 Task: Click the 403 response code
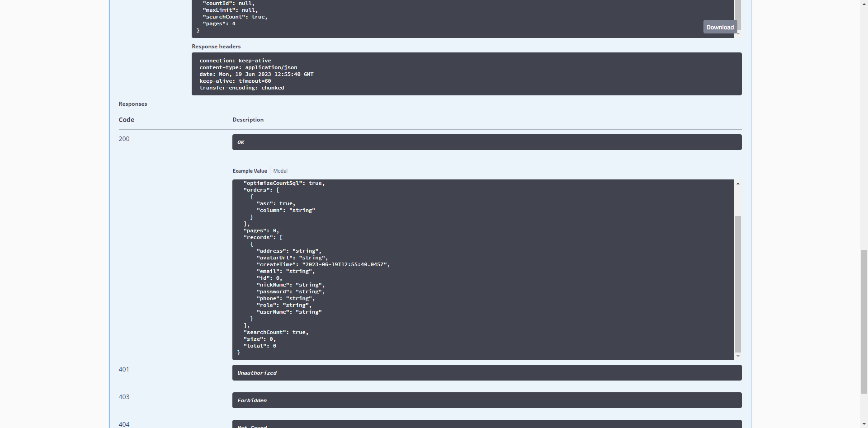point(124,397)
